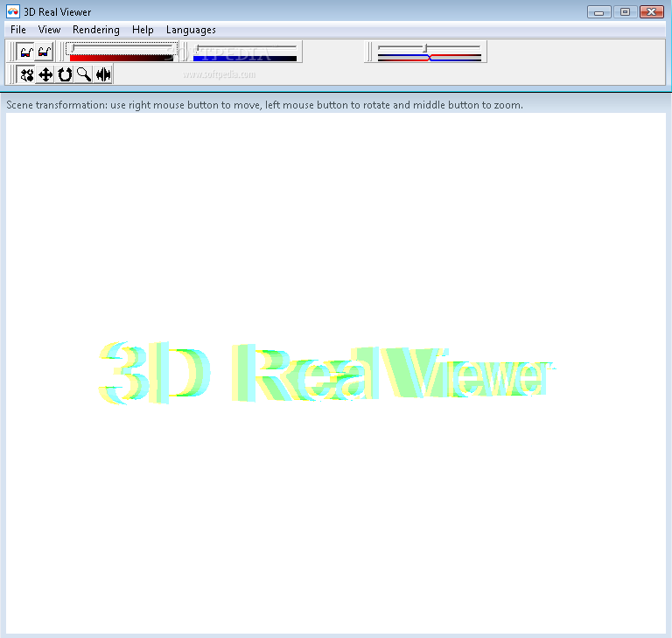Click the app icon in the title bar
The height and width of the screenshot is (638, 672).
pyautogui.click(x=13, y=11)
